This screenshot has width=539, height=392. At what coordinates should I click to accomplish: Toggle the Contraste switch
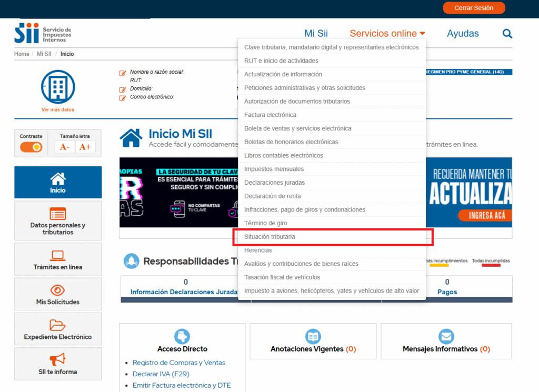click(31, 147)
